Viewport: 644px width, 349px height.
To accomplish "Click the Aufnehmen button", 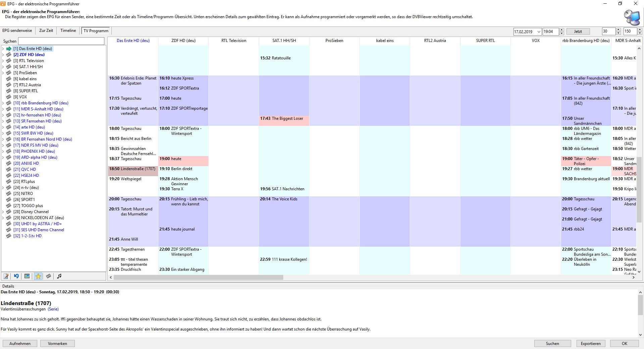I will coord(20,344).
